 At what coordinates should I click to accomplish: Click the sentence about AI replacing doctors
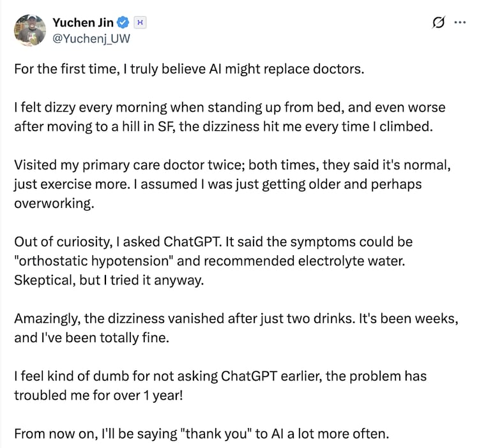click(189, 69)
